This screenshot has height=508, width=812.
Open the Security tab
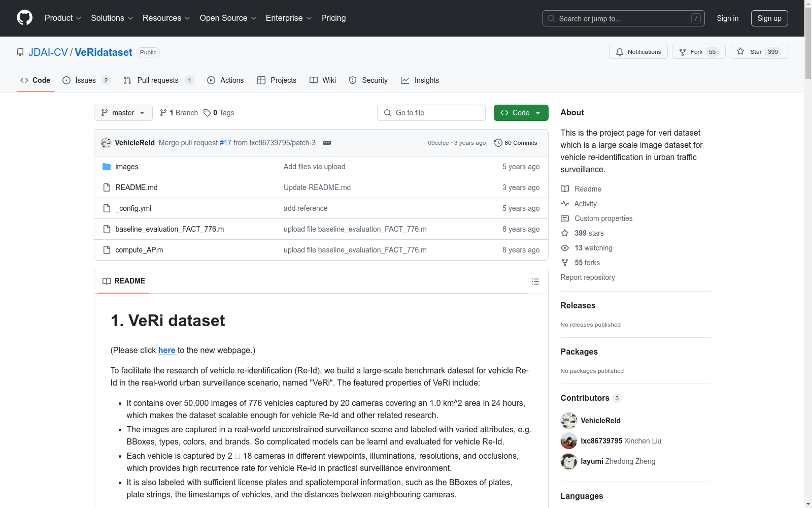coord(368,80)
